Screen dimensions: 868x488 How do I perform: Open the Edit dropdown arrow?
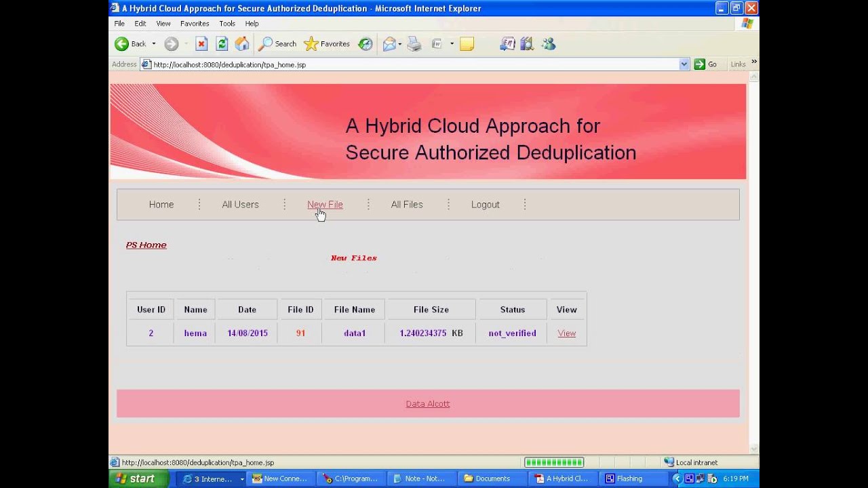(x=452, y=44)
